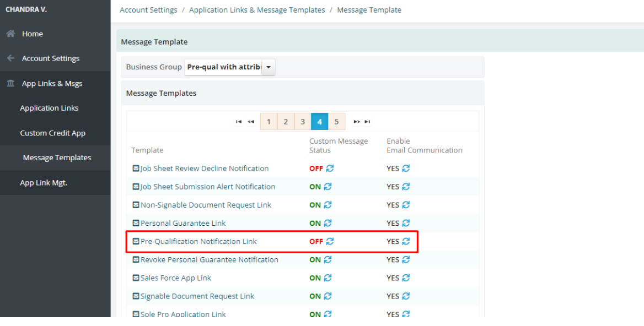The width and height of the screenshot is (644, 326).
Task: Open Pre-Qualification Notification Link template
Action: click(x=198, y=242)
